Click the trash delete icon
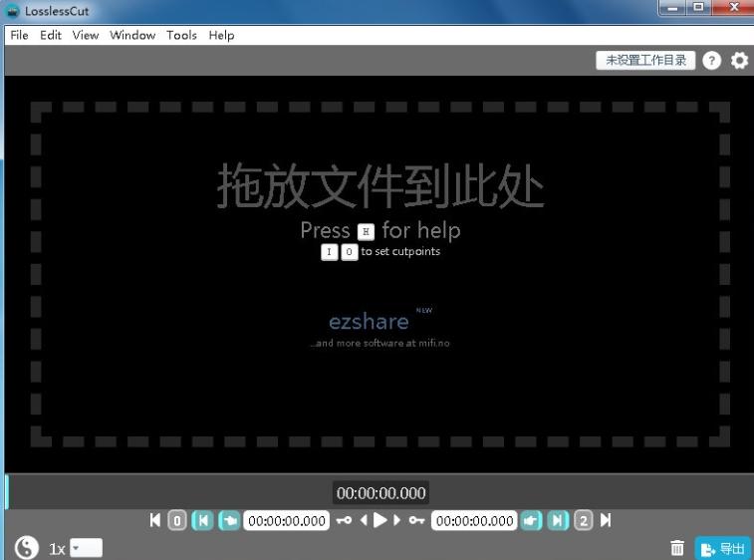Image resolution: width=754 pixels, height=560 pixels. [677, 548]
